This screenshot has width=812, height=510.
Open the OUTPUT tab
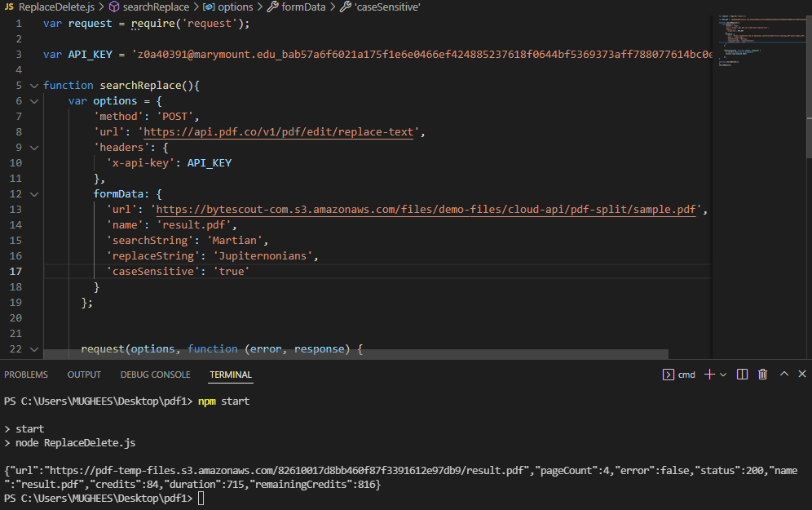(84, 375)
